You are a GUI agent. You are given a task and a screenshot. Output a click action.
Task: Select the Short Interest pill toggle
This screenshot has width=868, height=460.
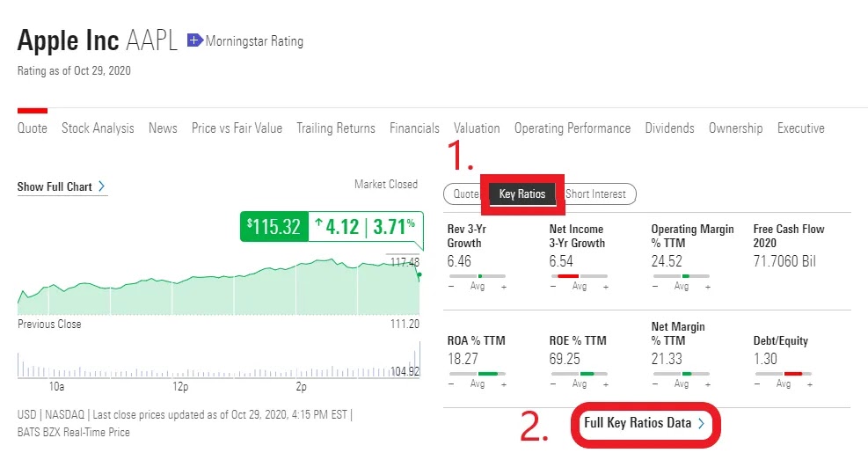point(595,193)
